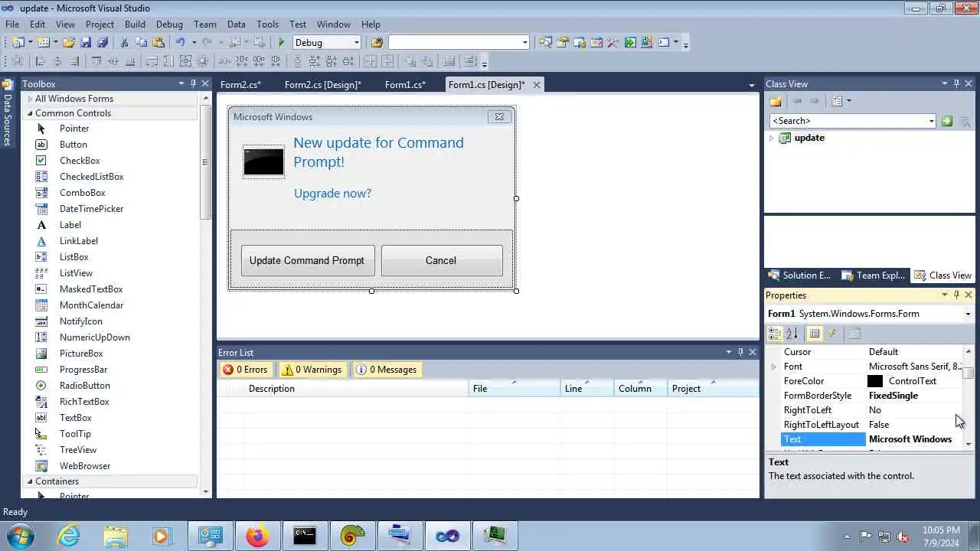
Task: Click the Categorized view icon in Properties
Action: 775,334
